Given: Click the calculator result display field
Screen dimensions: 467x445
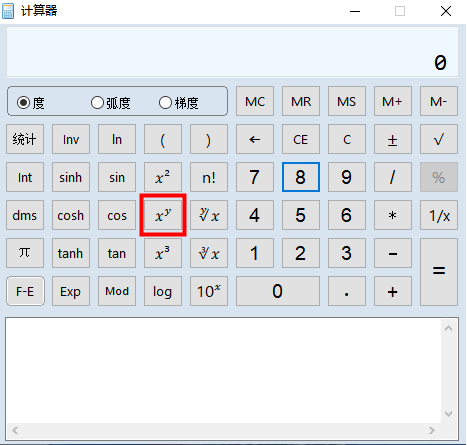Looking at the screenshot, I should (232, 52).
